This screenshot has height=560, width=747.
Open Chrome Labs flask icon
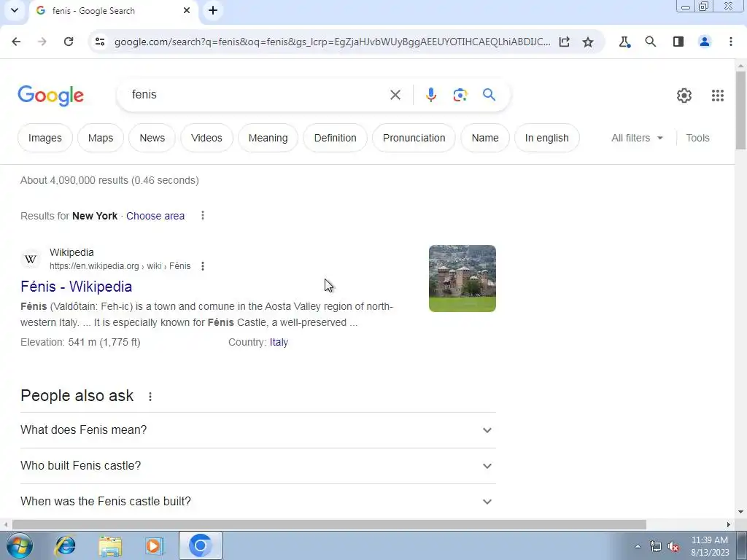pyautogui.click(x=624, y=42)
